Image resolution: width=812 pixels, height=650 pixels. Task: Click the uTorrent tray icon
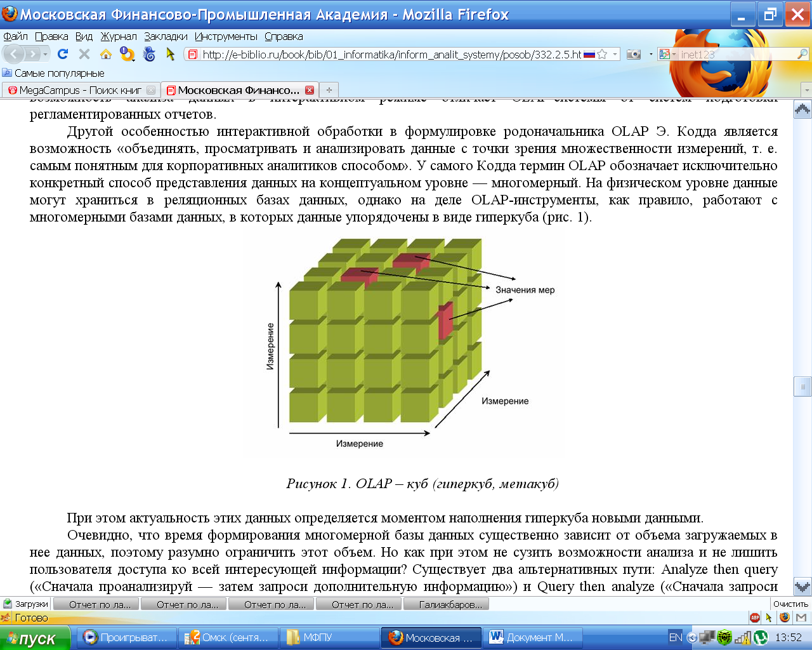[761, 638]
